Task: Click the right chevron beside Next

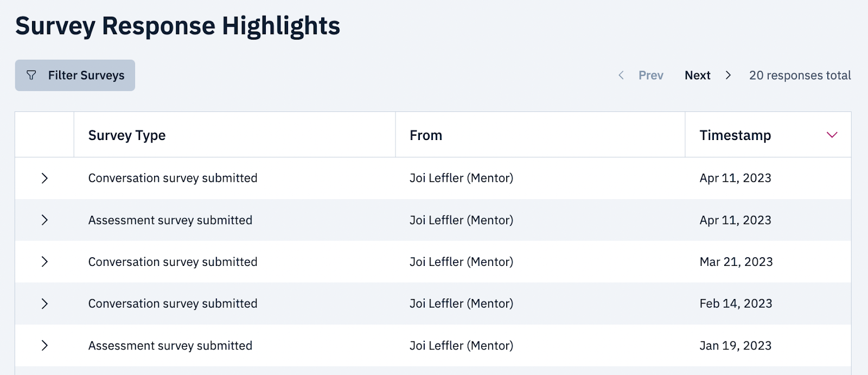Action: coord(728,75)
